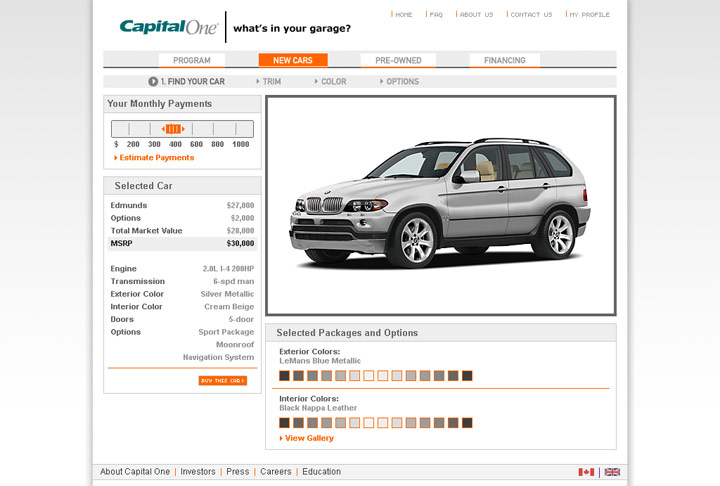720x486 pixels.
Task: Open the Program tab
Action: tap(192, 61)
